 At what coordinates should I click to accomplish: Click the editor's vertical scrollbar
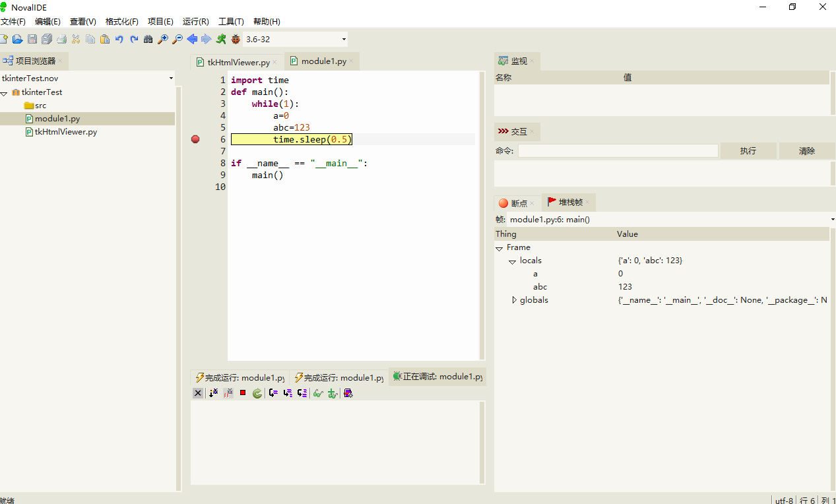click(482, 215)
